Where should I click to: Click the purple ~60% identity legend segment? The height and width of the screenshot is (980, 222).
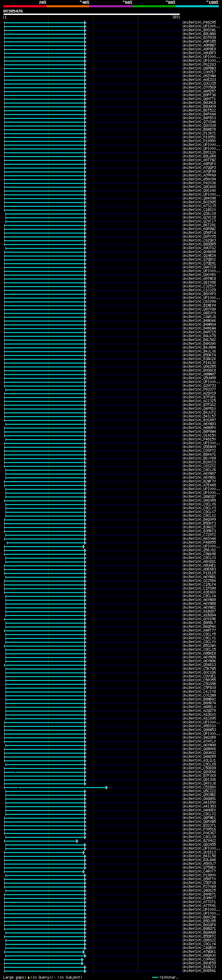111,6
